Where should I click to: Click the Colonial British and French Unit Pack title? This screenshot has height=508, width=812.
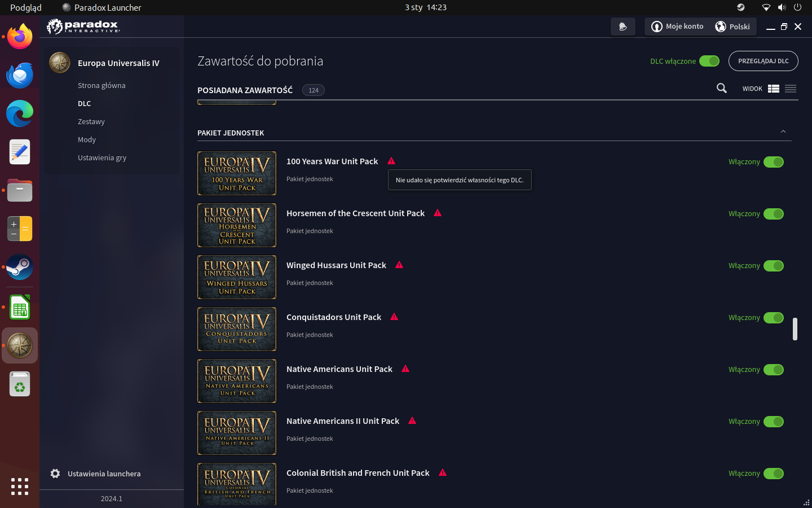pos(358,472)
